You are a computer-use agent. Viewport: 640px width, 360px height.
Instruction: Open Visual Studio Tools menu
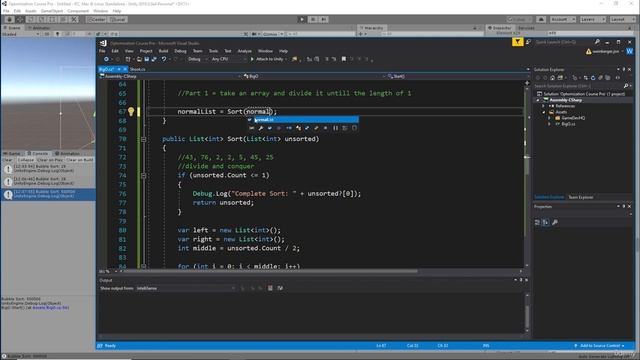(x=213, y=51)
